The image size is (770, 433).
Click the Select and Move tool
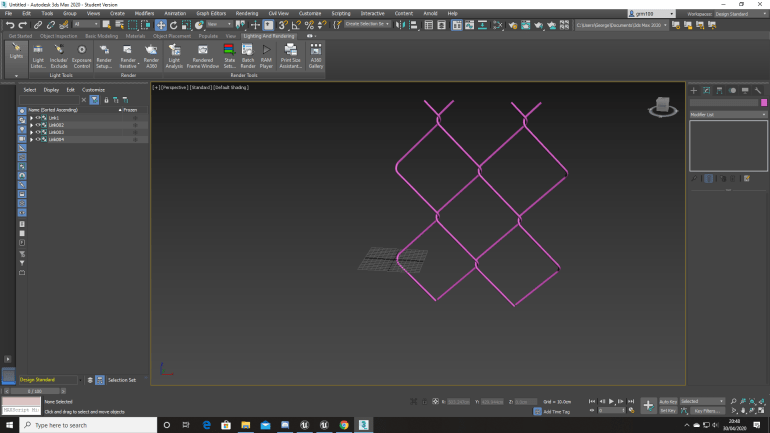tap(161, 24)
